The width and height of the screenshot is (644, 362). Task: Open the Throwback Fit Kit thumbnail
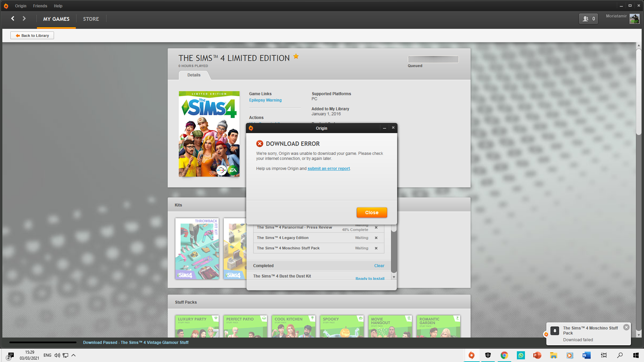point(197,249)
